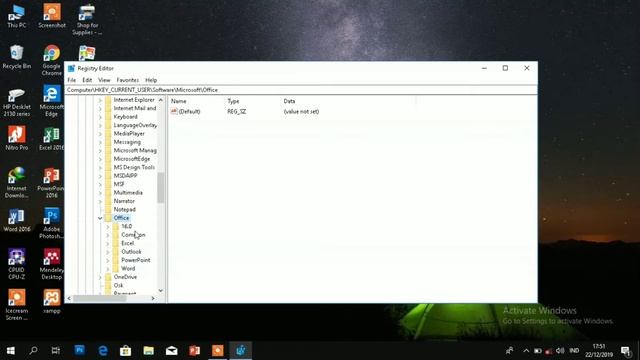Launch xampp desktop shortcut
Image resolution: width=640 pixels, height=360 pixels.
(x=51, y=302)
